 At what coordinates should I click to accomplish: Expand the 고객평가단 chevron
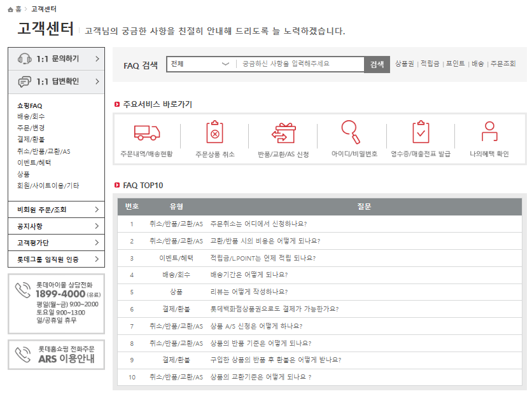tap(97, 243)
